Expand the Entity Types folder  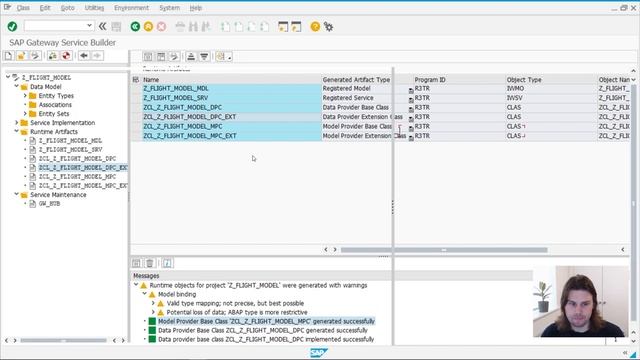(25, 96)
